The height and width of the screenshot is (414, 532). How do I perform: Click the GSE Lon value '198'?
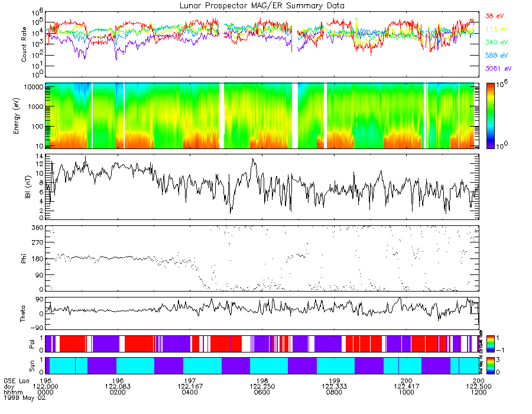[x=262, y=381]
